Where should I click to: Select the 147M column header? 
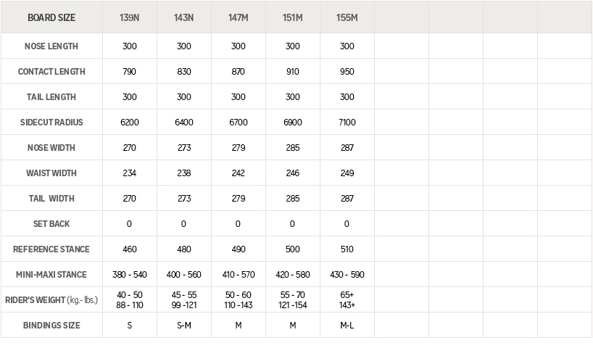click(x=239, y=17)
